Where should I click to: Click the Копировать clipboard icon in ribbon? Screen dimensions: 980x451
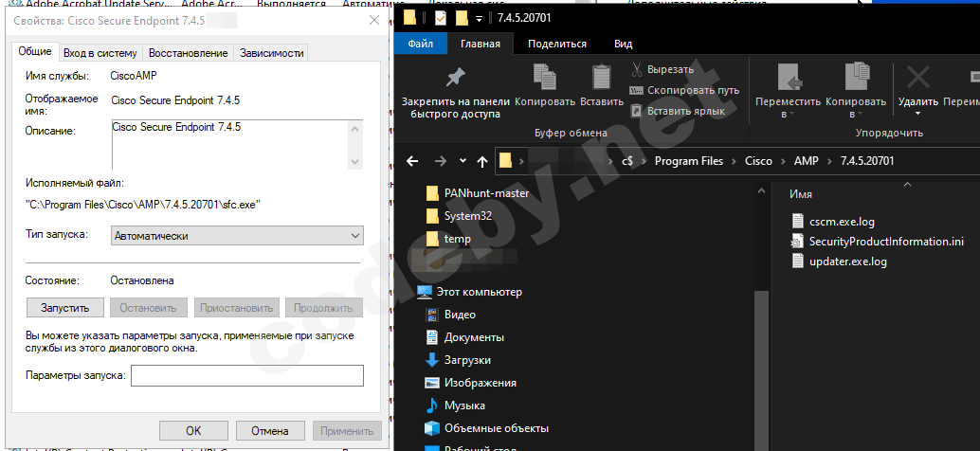point(544,78)
